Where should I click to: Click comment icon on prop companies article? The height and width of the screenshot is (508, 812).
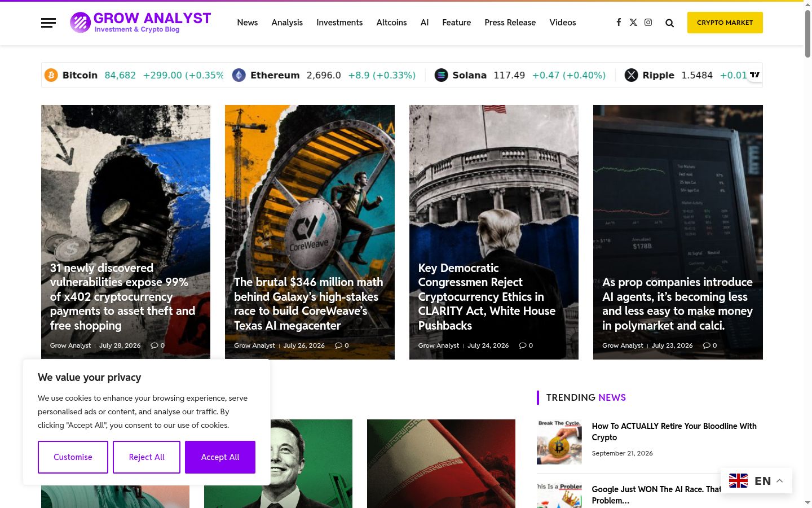[707, 345]
